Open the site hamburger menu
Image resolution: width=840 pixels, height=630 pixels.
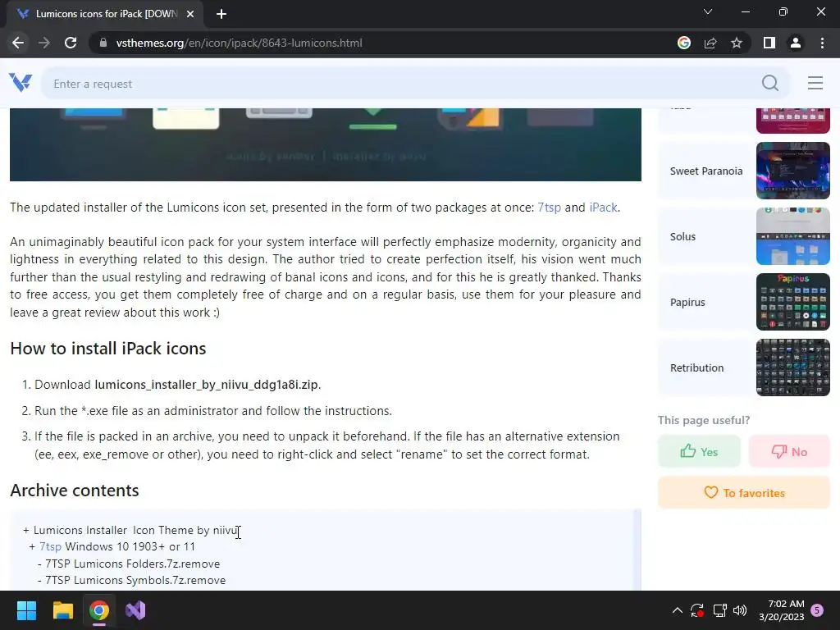pos(815,83)
